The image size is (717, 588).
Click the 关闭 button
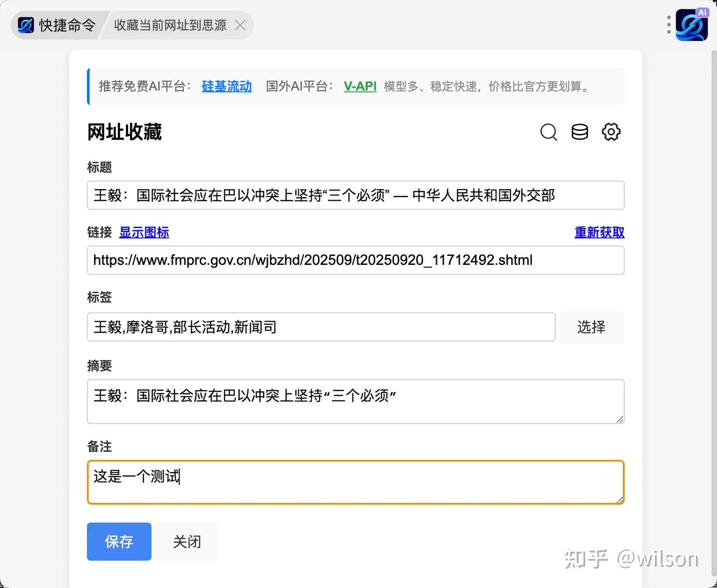(187, 542)
